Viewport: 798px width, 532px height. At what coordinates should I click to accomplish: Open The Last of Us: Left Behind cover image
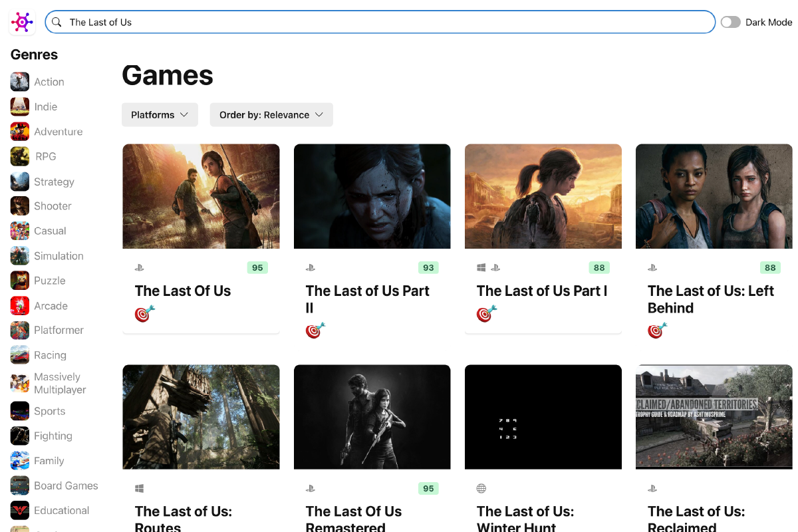[x=714, y=196]
